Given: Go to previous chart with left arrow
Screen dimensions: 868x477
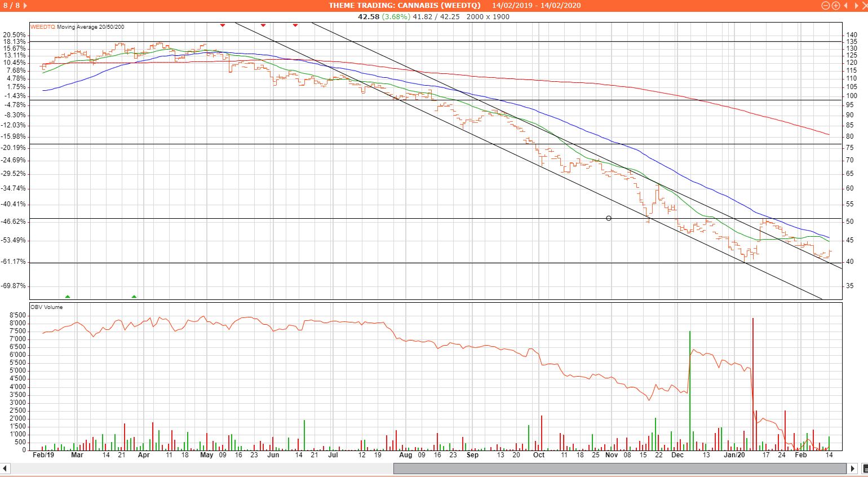Looking at the screenshot, I should pos(845,6).
